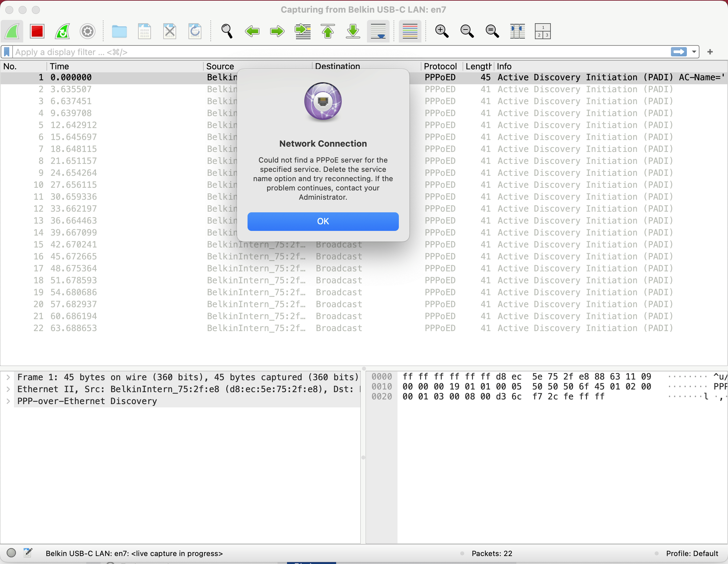The image size is (728, 564).
Task: Click the display filter bookmark icon
Action: pos(7,52)
